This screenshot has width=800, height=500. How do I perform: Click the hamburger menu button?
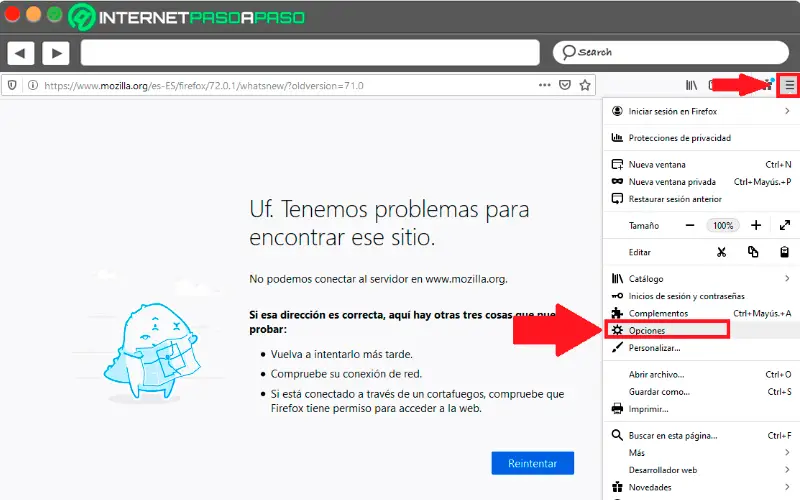789,86
